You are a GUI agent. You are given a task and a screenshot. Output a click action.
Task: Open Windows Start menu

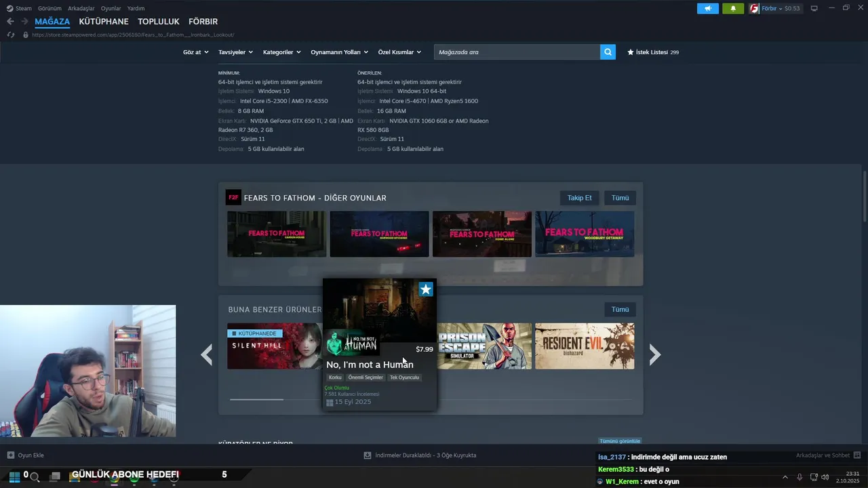14,476
